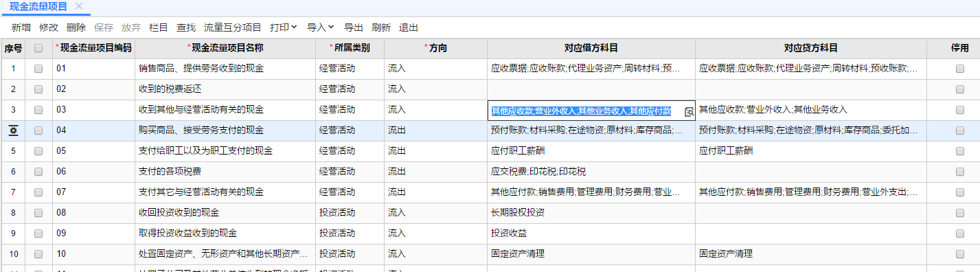Toggle 停用 checkbox for 取得投资收益 row
This screenshot has height=272, width=980.
959,234
